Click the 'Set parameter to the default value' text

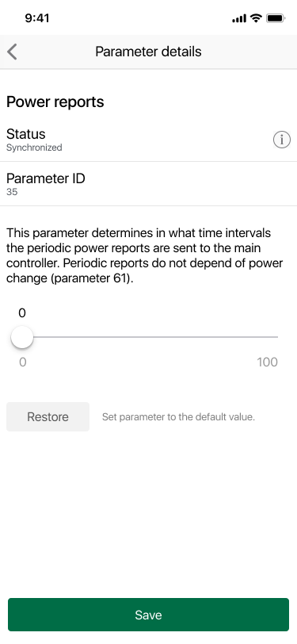pos(178,417)
